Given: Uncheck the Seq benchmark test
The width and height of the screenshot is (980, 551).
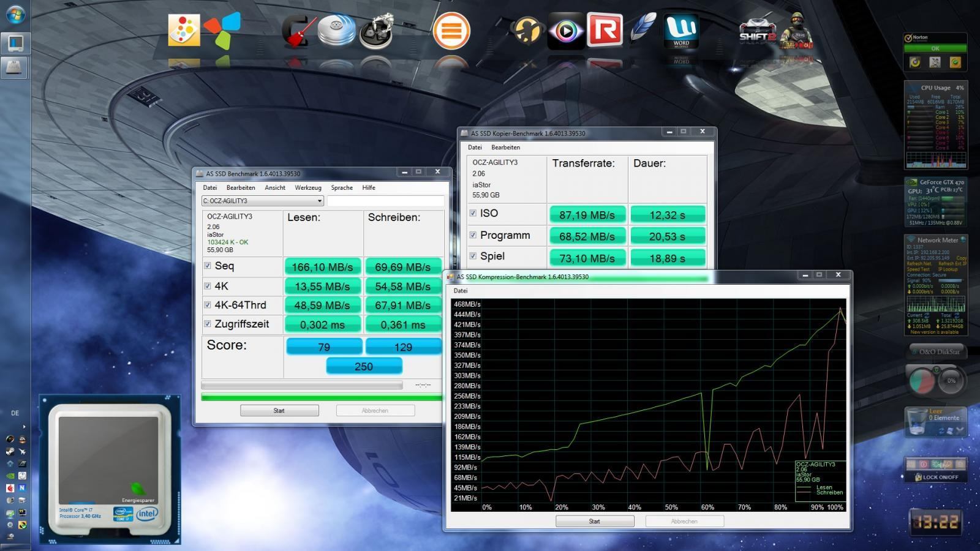Looking at the screenshot, I should (208, 266).
